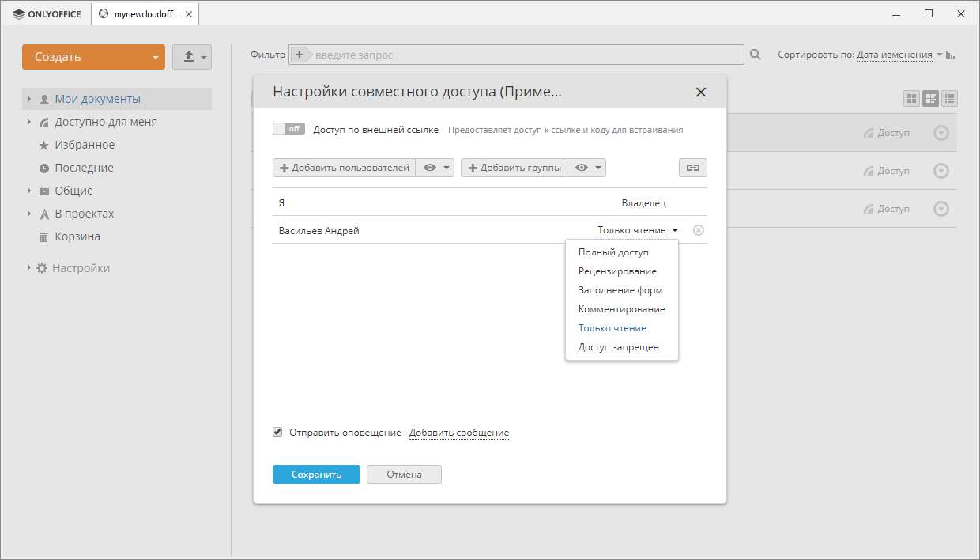Open actions menu for third file row
The width and height of the screenshot is (980, 560).
[x=940, y=209]
